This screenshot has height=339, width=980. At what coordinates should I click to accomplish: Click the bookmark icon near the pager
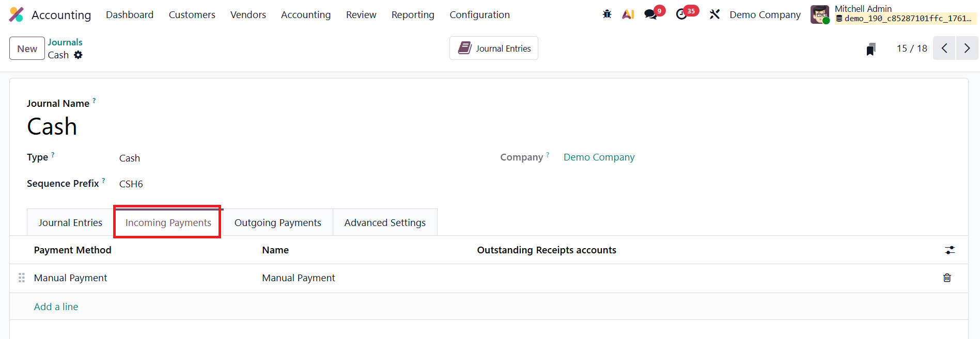pos(870,49)
